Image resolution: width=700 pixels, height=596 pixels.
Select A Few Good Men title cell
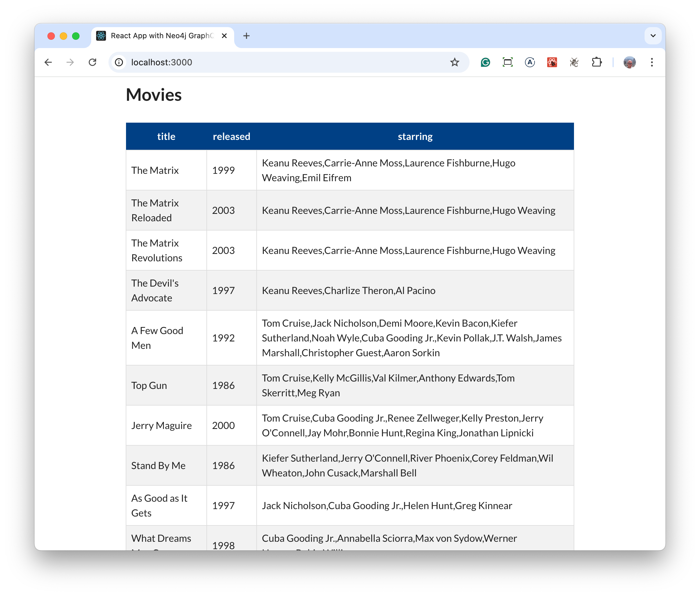click(166, 338)
